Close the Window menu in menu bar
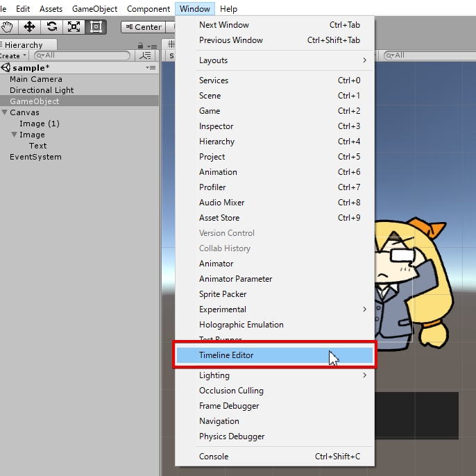 [x=195, y=9]
